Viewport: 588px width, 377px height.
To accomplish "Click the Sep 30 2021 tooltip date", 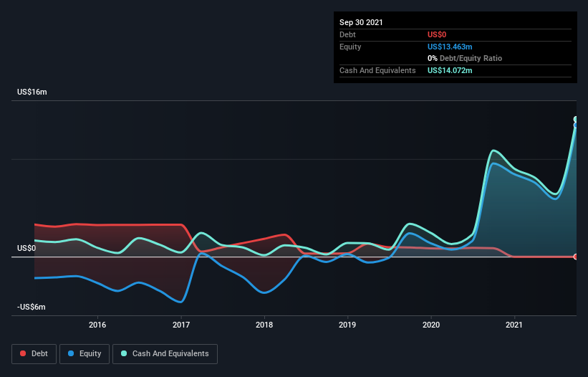I will point(361,22).
